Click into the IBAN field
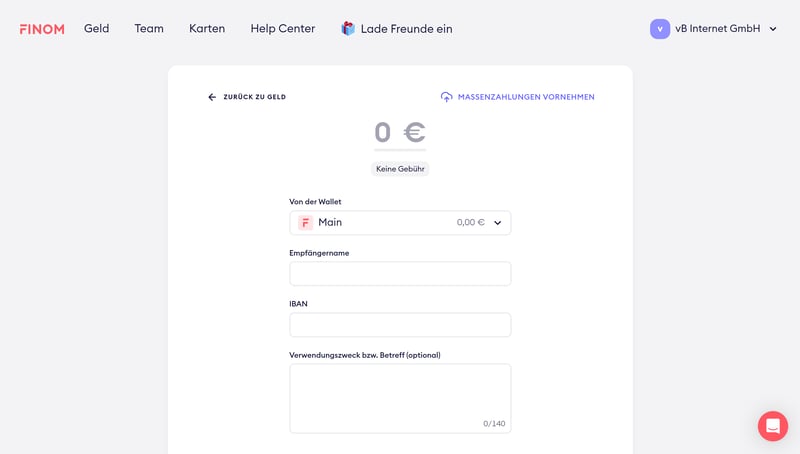 pos(400,325)
